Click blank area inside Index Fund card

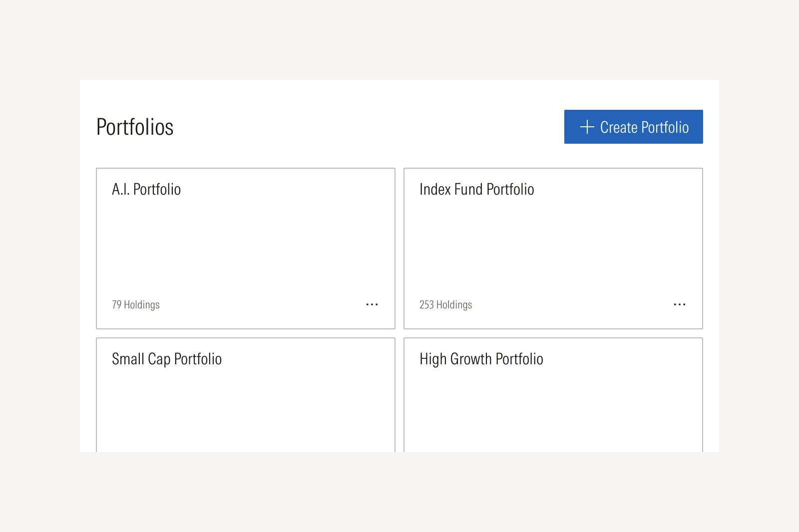click(553, 245)
